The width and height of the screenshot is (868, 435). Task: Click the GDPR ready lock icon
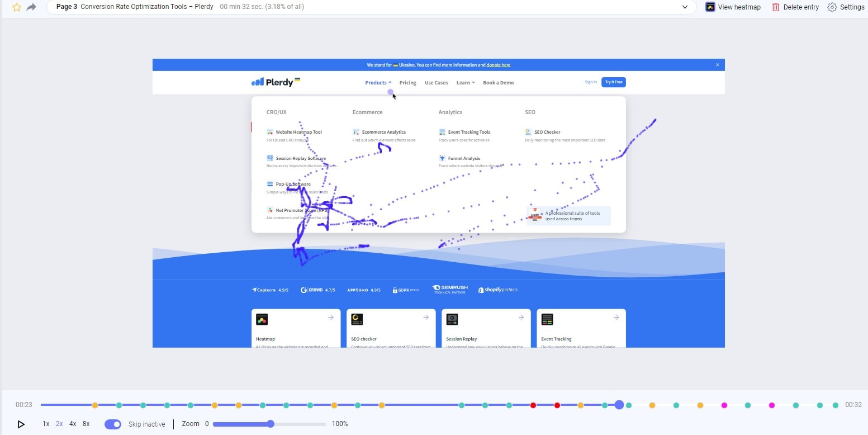[x=395, y=290]
